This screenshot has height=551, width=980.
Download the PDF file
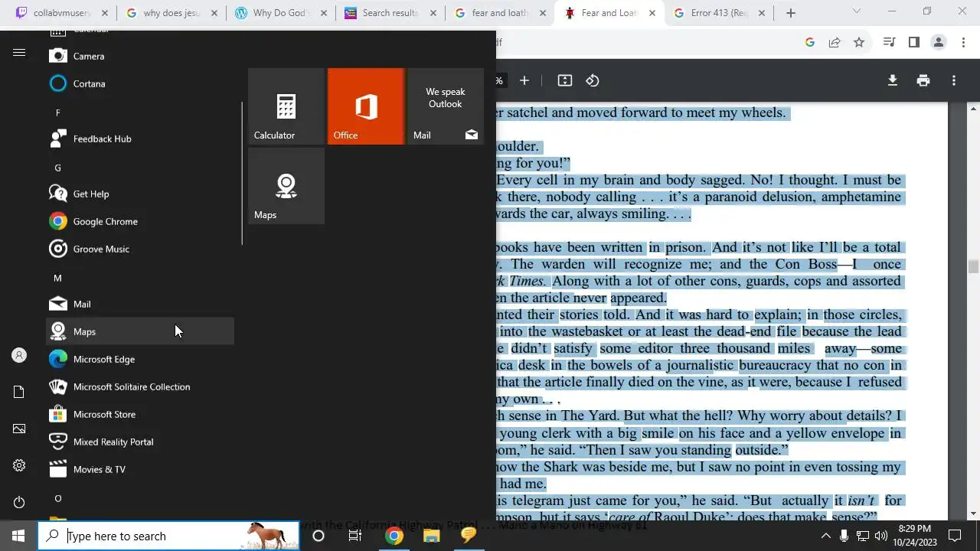coord(893,80)
